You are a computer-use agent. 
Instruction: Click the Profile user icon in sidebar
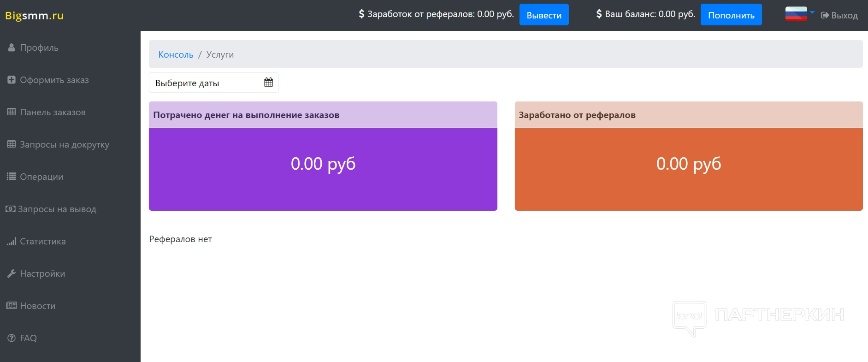click(x=12, y=47)
